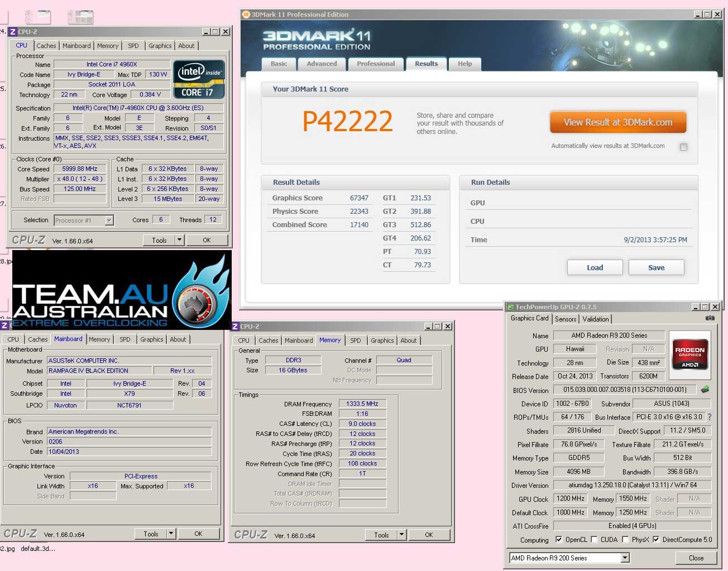
Task: Click the GPU-Z screenshot camera icon
Action: coord(710,318)
